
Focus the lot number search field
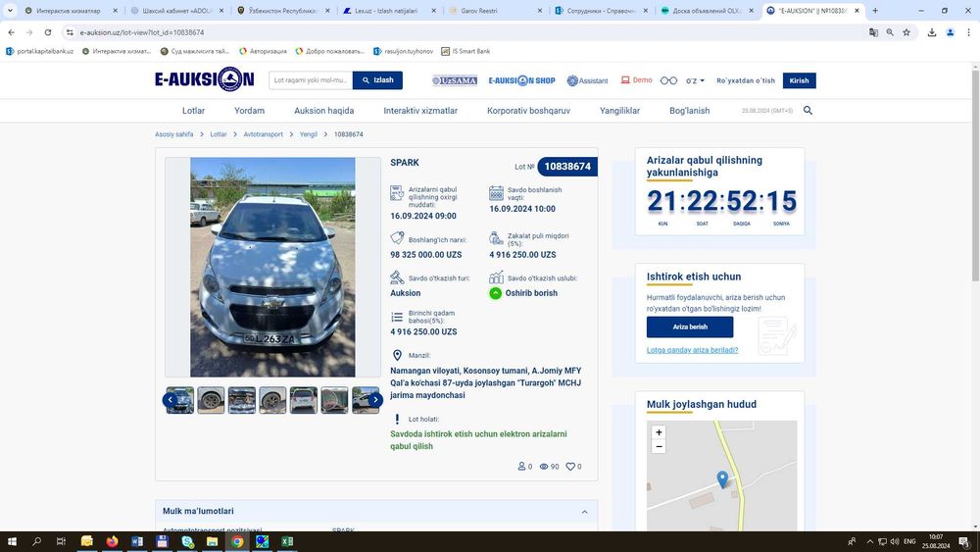[x=311, y=80]
